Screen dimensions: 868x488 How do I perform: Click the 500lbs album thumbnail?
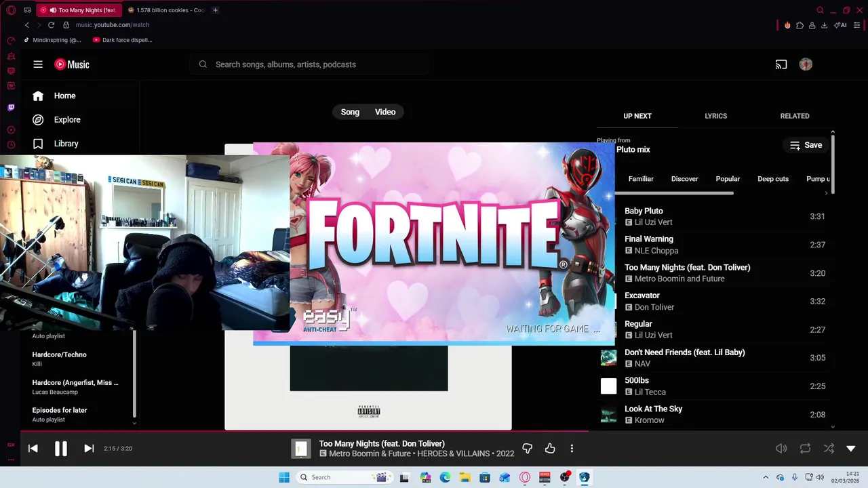coord(608,386)
